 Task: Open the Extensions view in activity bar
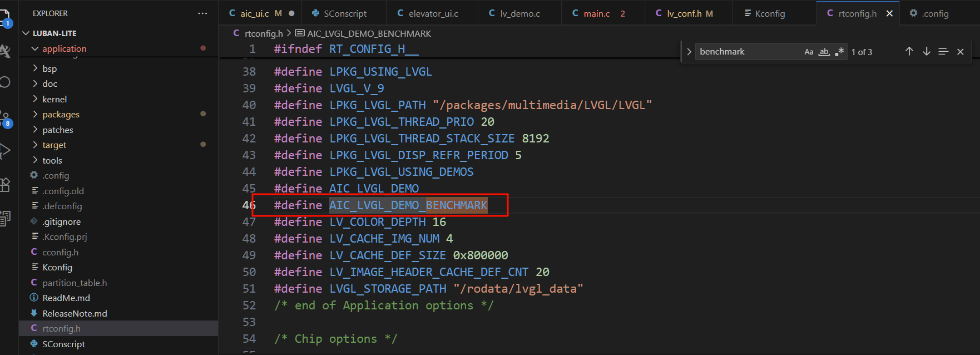5,185
